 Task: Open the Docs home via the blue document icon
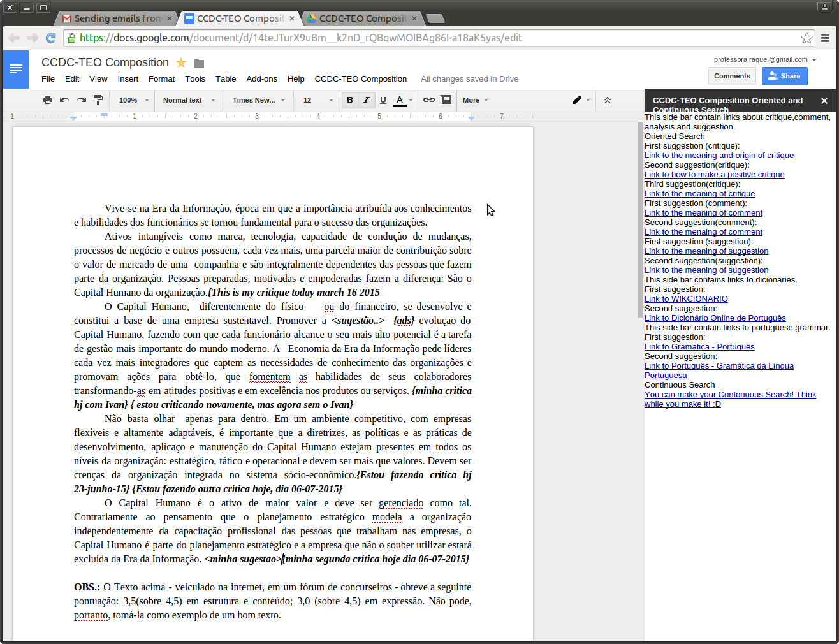pyautogui.click(x=15, y=70)
